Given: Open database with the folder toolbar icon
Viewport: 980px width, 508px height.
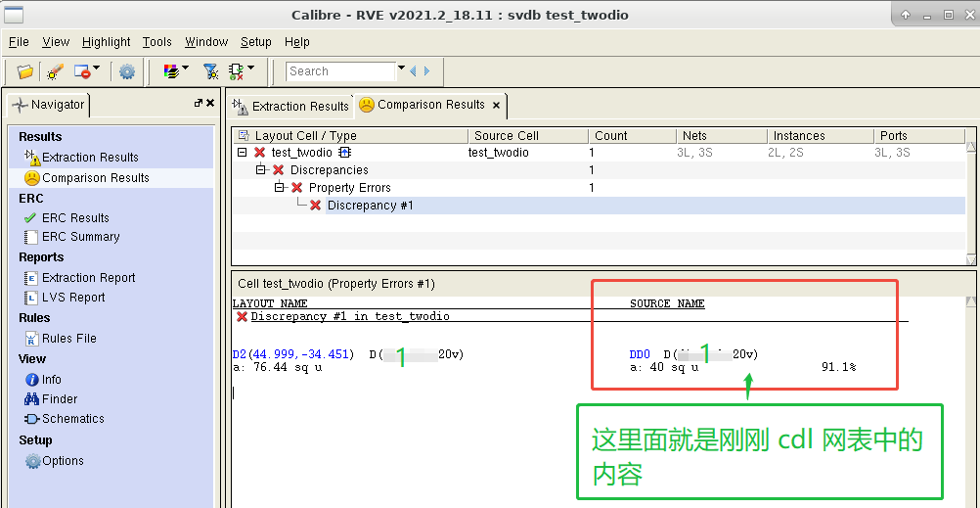Looking at the screenshot, I should click(25, 71).
